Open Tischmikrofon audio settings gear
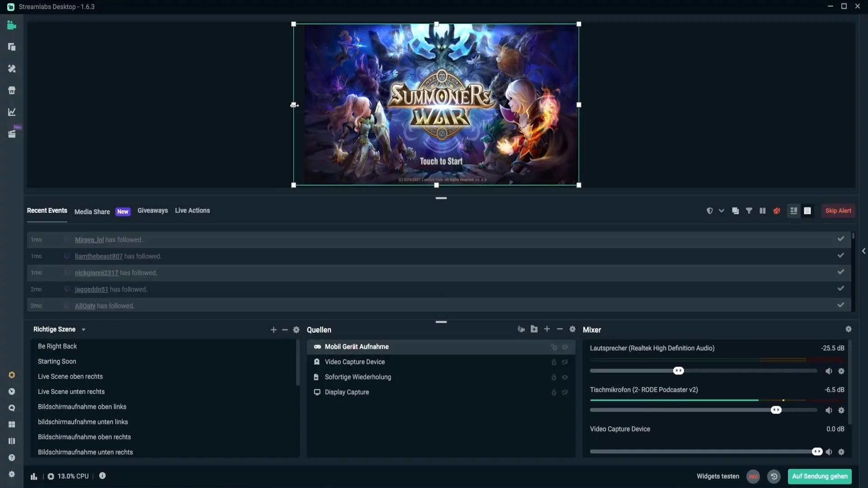The image size is (868, 488). (841, 410)
